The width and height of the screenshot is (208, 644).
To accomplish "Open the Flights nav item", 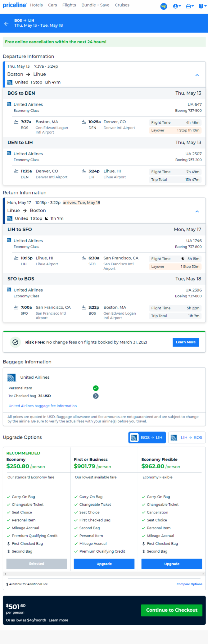I will [x=69, y=5].
